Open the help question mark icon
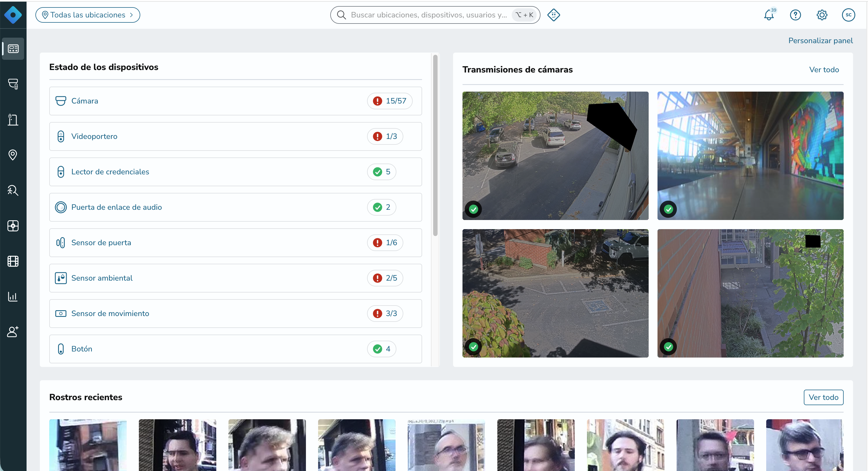 [795, 15]
